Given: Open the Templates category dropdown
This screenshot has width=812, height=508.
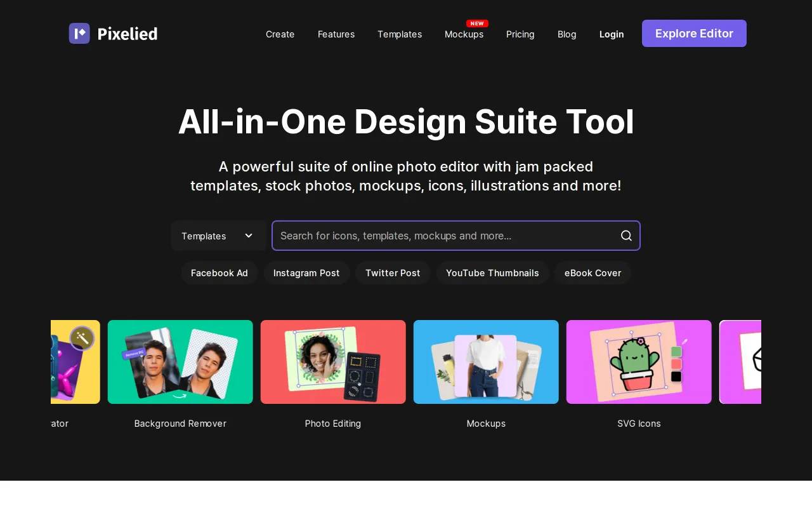Looking at the screenshot, I should click(x=219, y=236).
